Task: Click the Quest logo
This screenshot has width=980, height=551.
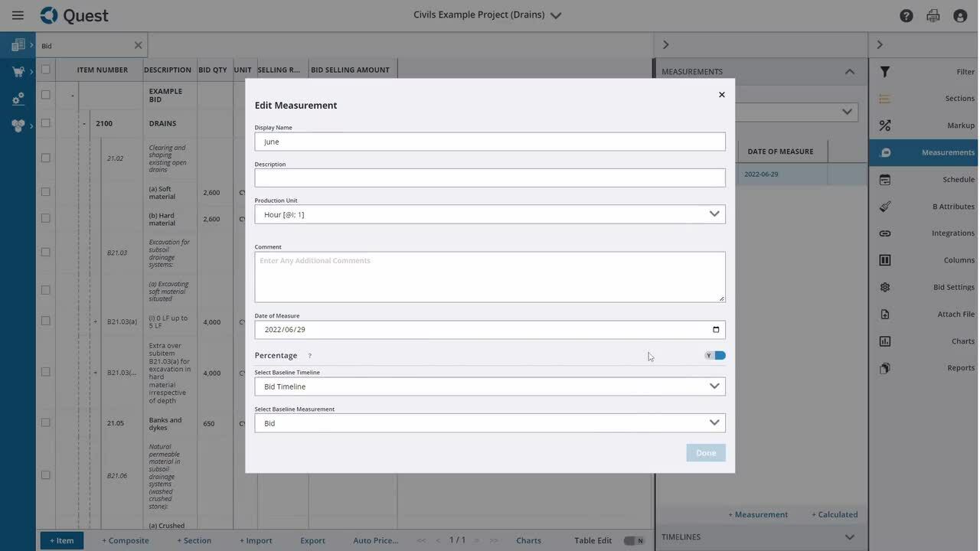Action: [74, 15]
